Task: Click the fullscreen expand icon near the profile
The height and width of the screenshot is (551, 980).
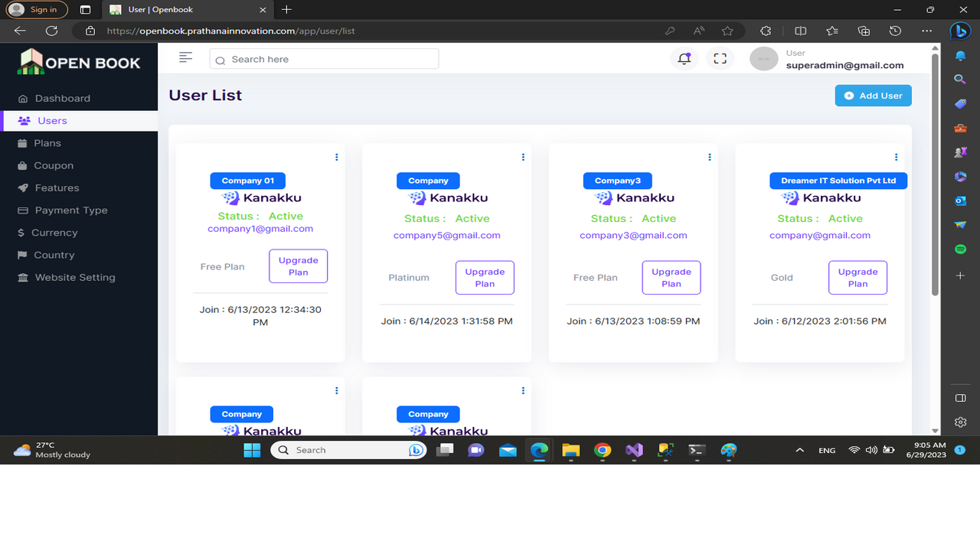Action: [720, 58]
